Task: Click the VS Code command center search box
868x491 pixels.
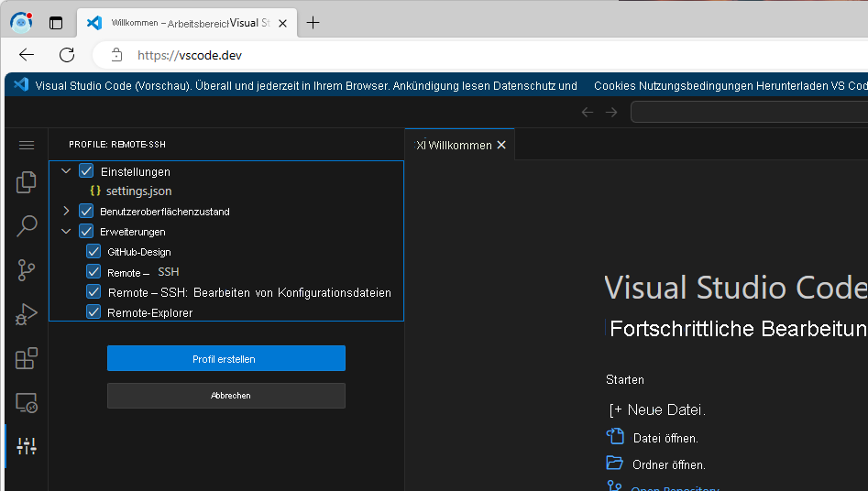Action: click(749, 113)
